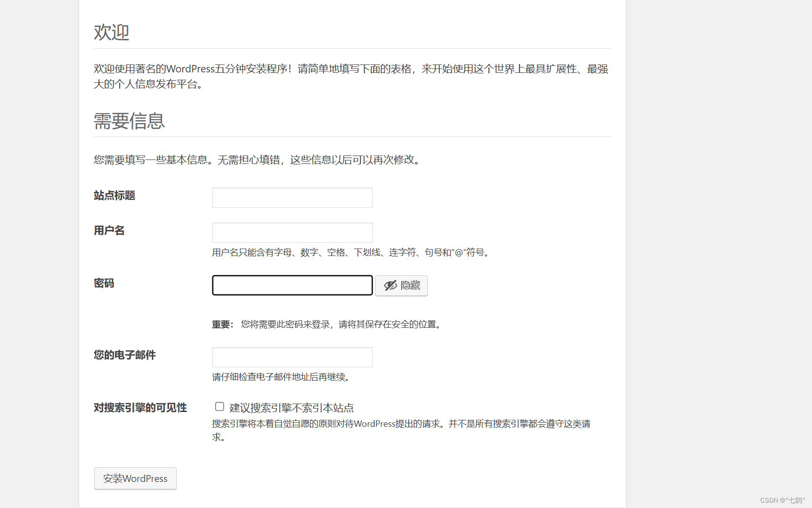The height and width of the screenshot is (508, 812).
Task: Click the eye-slash icon on the password field
Action: [x=390, y=286]
